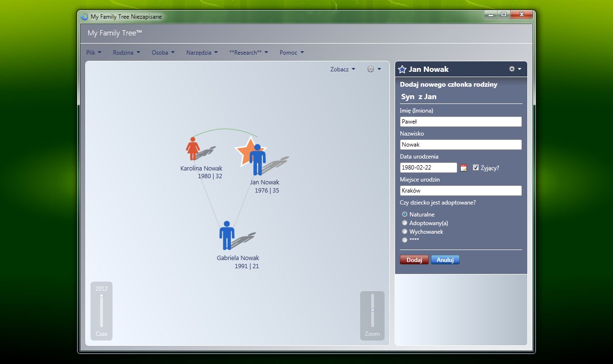Open the Plik menu
Viewport: 613px width, 364px height.
(94, 53)
